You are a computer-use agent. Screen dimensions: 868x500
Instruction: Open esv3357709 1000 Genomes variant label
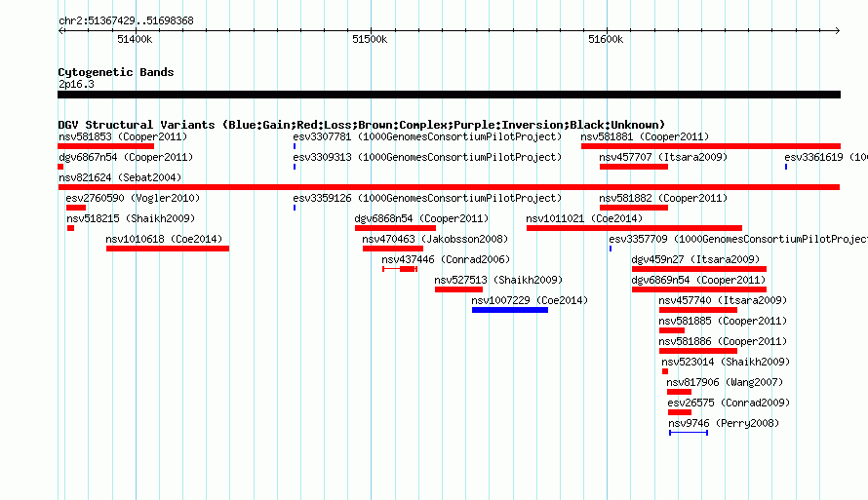pos(738,239)
